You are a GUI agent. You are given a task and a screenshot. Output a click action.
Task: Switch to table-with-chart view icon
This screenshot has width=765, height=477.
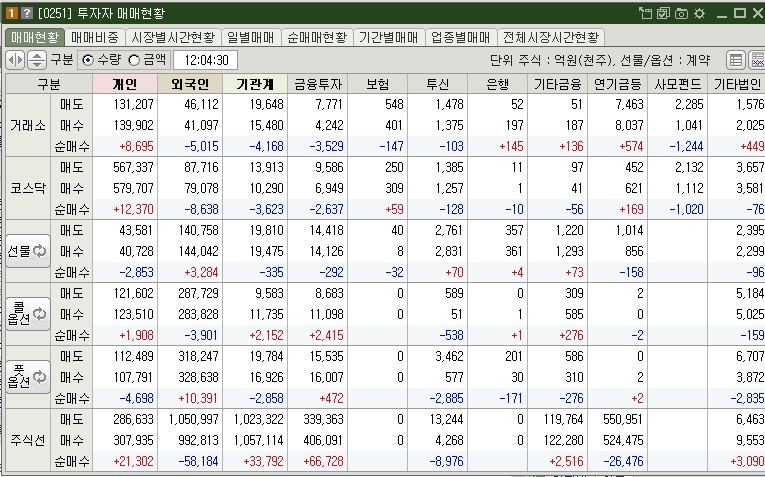[x=757, y=60]
